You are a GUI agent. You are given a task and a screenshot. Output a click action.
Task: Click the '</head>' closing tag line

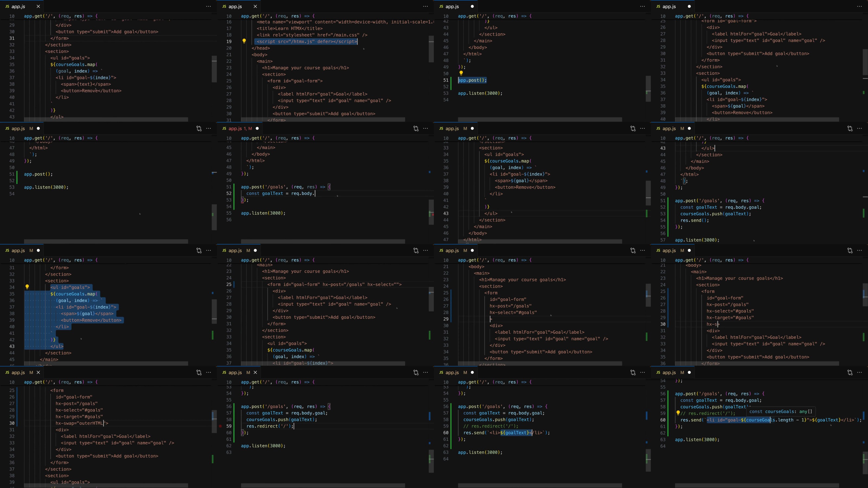coord(260,48)
